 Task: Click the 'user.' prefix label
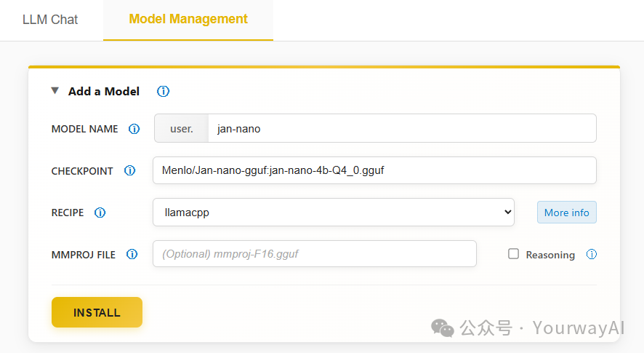point(182,128)
